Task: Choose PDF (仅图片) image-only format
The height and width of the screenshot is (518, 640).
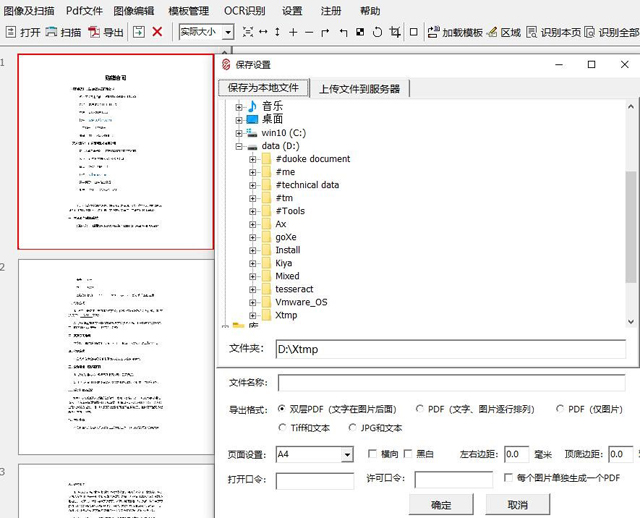Action: pyautogui.click(x=560, y=409)
